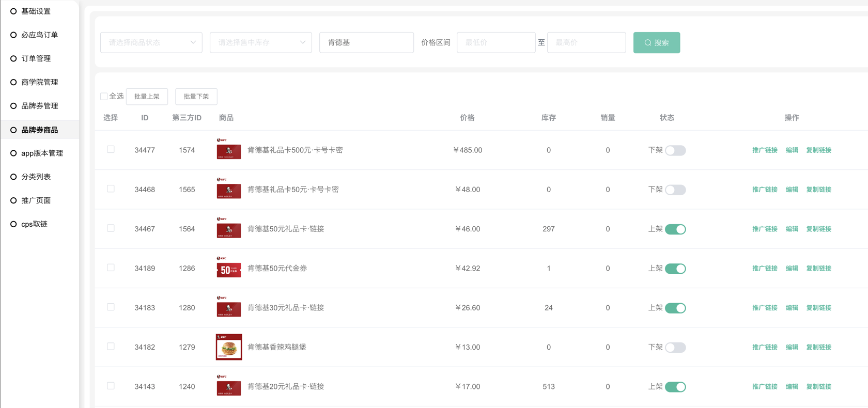The height and width of the screenshot is (408, 868).
Task: Click the 库存 column header
Action: 549,118
